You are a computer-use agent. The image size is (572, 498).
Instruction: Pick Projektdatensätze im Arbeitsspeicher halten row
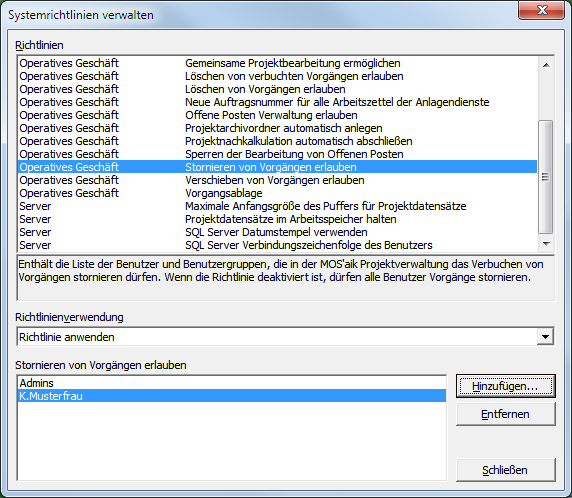point(277,219)
